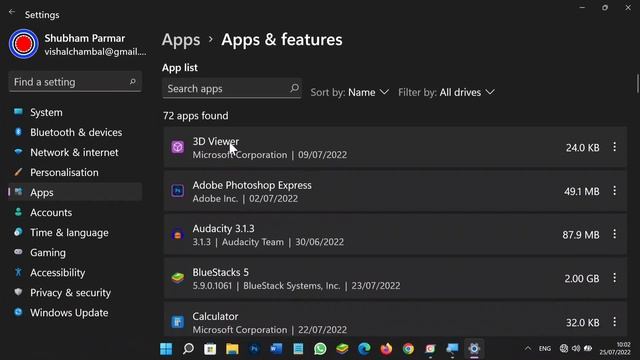Launch Microsoft Store from taskbar
The height and width of the screenshot is (360, 640).
210,349
